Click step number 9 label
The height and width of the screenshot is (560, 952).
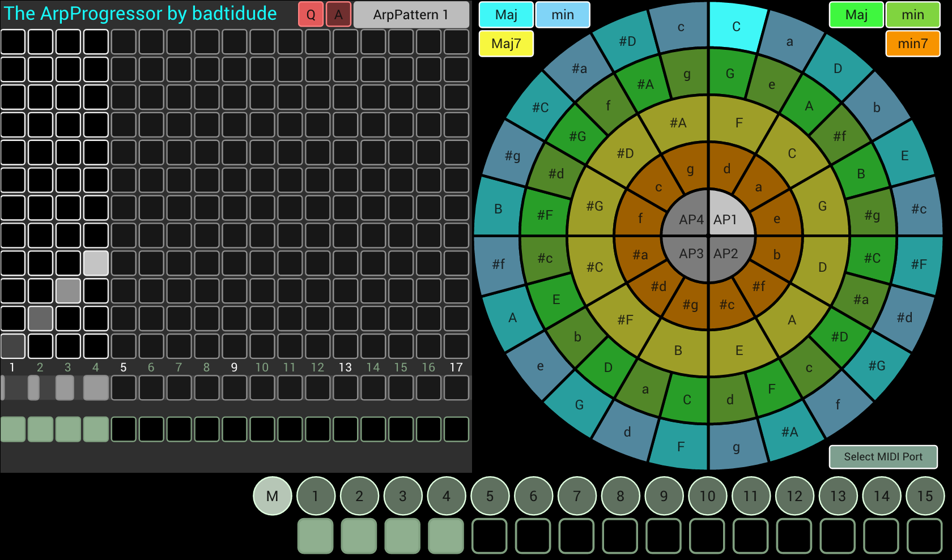point(234,367)
